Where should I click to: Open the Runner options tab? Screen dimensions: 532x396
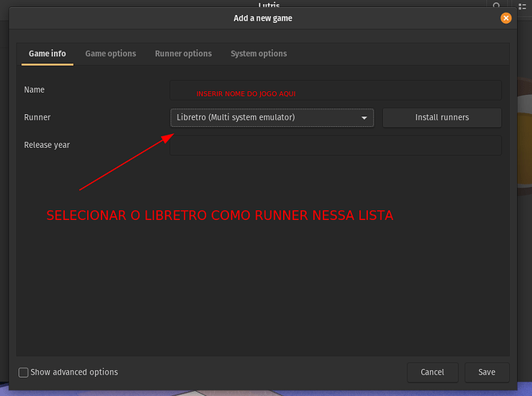[183, 54]
